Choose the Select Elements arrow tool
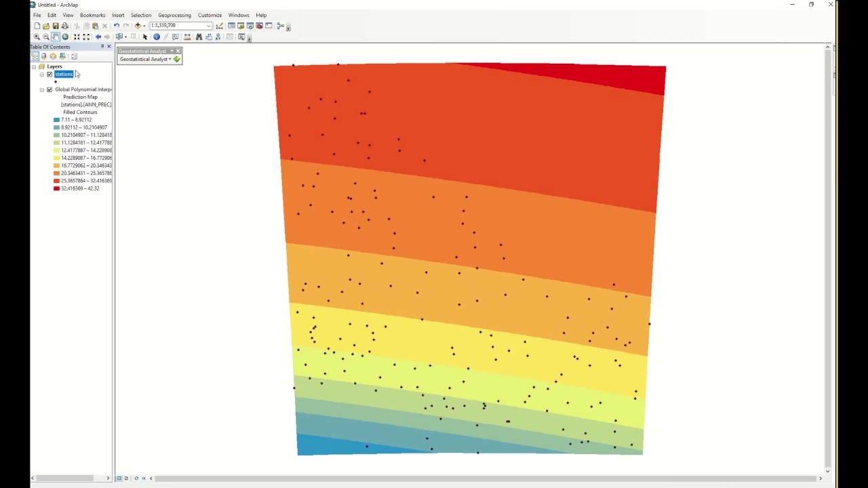This screenshot has height=488, width=868. tap(145, 37)
